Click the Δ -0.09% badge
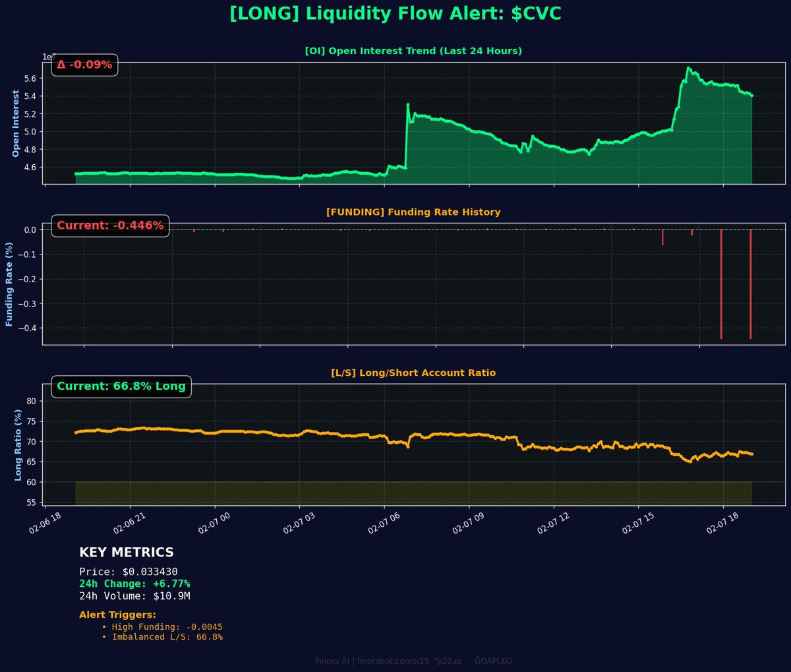The image size is (791, 672). pyautogui.click(x=84, y=65)
